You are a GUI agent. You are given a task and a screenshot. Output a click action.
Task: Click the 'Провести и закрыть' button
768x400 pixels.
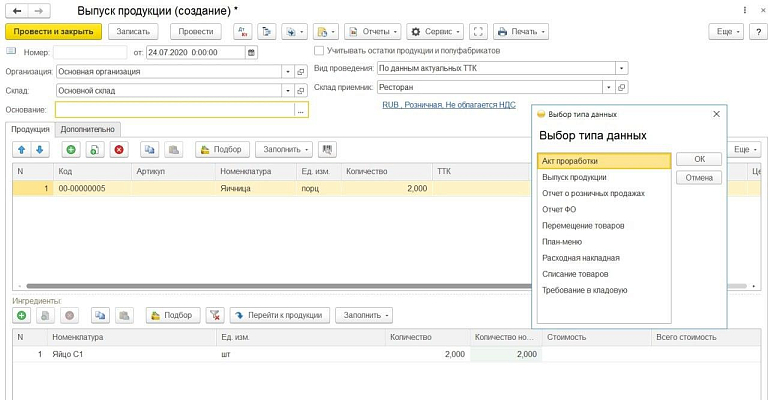tap(53, 31)
